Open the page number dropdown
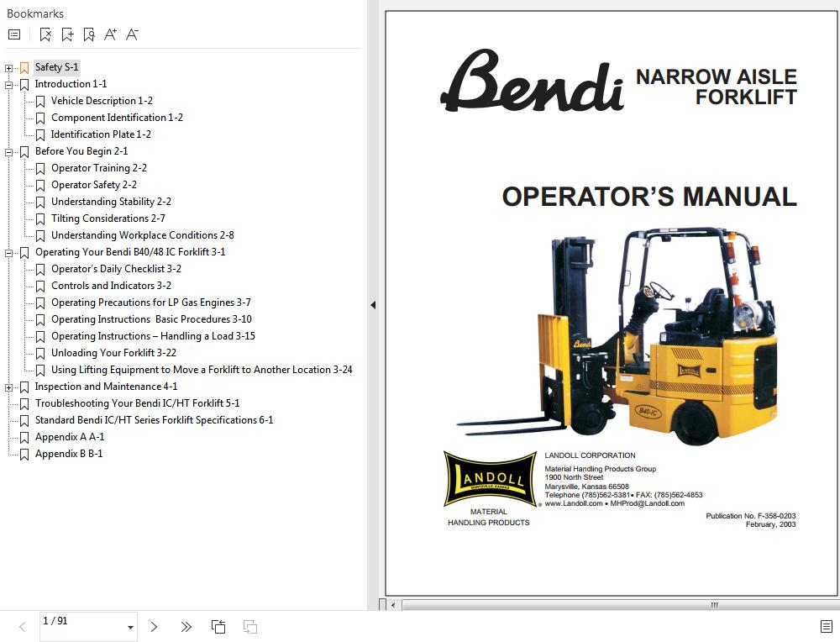The height and width of the screenshot is (642, 840). coord(130,627)
